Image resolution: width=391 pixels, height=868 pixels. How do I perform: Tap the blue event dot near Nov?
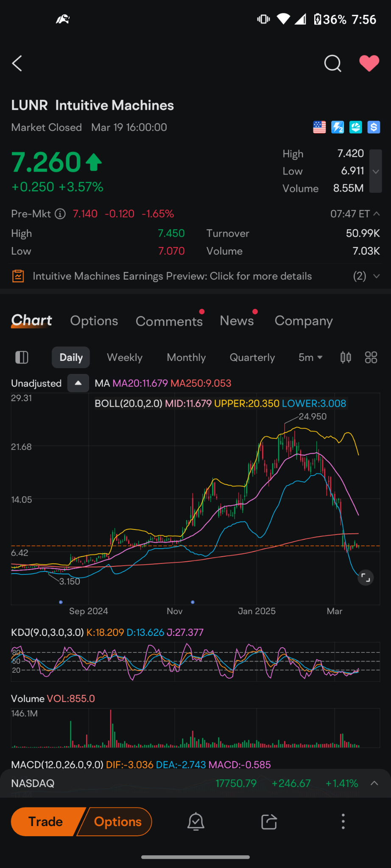point(193,602)
